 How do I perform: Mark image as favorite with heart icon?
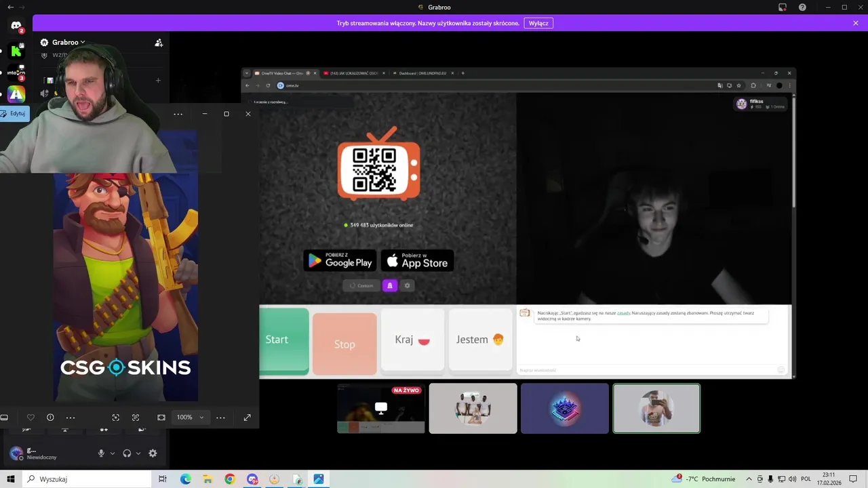click(31, 418)
